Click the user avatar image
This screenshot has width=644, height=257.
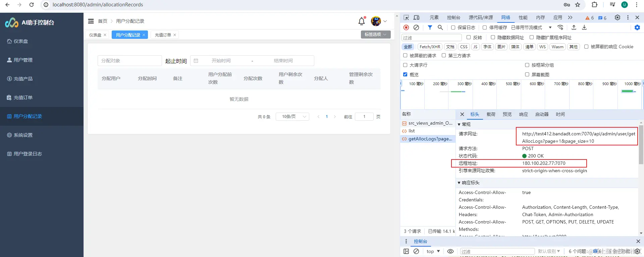[376, 21]
